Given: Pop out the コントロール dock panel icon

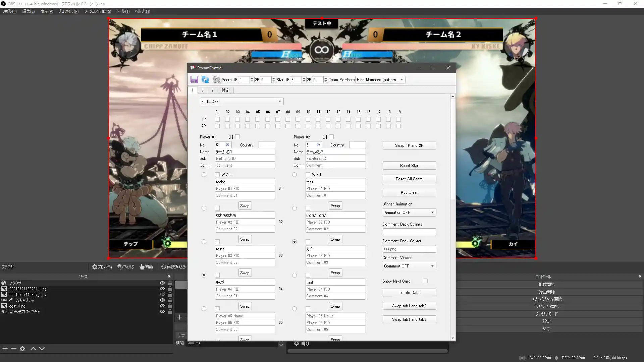Looking at the screenshot, I should pyautogui.click(x=640, y=277).
